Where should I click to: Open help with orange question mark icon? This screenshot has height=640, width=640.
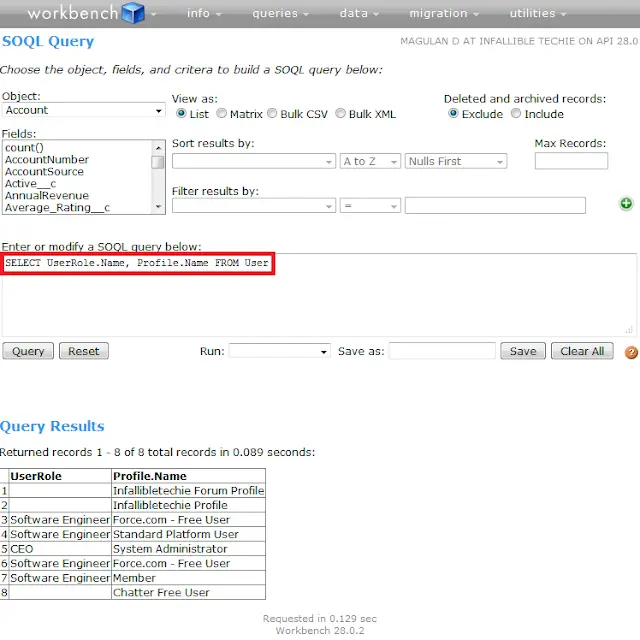coord(631,352)
